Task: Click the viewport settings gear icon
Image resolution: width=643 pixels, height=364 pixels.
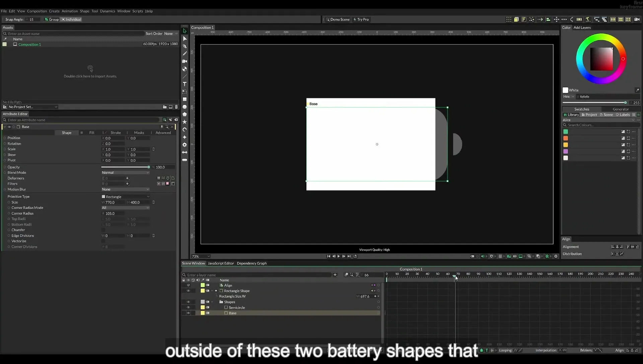Action: point(556,256)
